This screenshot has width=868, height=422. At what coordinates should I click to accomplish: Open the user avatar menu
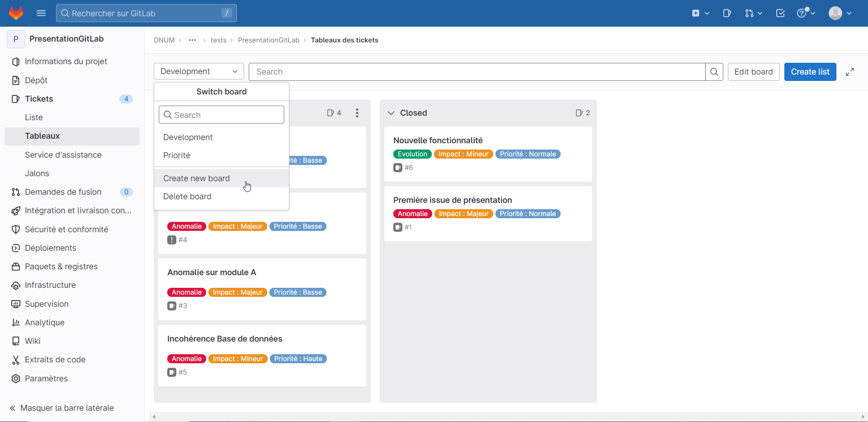(x=840, y=13)
